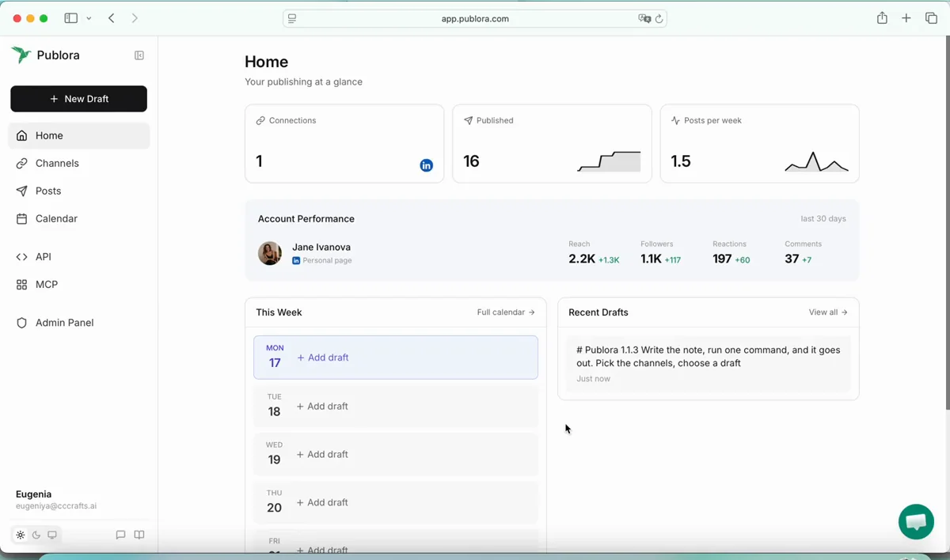Click the Posts per week value 1.5
The image size is (950, 560).
click(x=681, y=161)
